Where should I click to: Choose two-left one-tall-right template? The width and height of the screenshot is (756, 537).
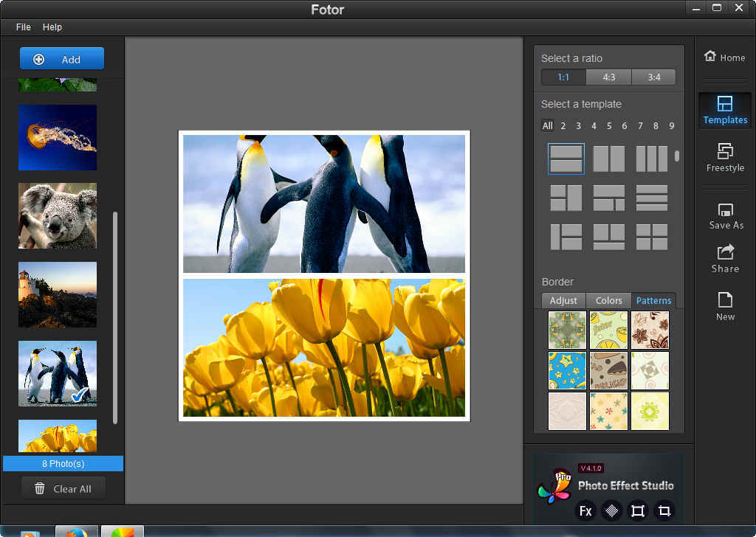pos(566,198)
